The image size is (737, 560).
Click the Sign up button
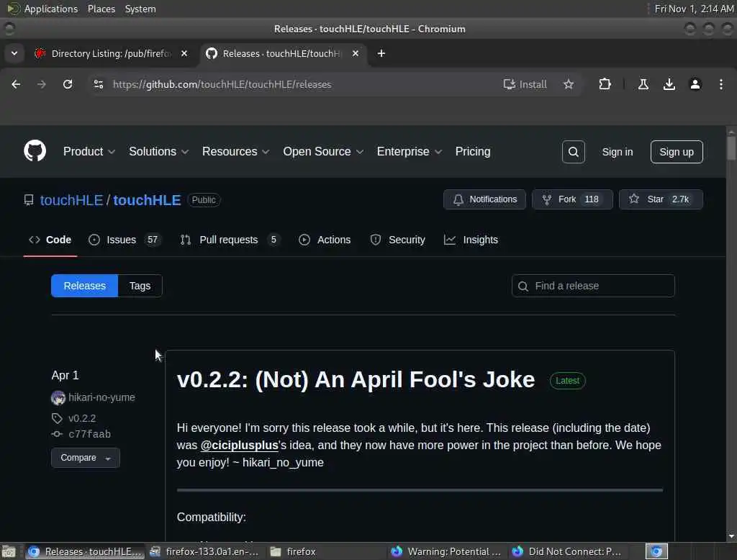tap(676, 151)
